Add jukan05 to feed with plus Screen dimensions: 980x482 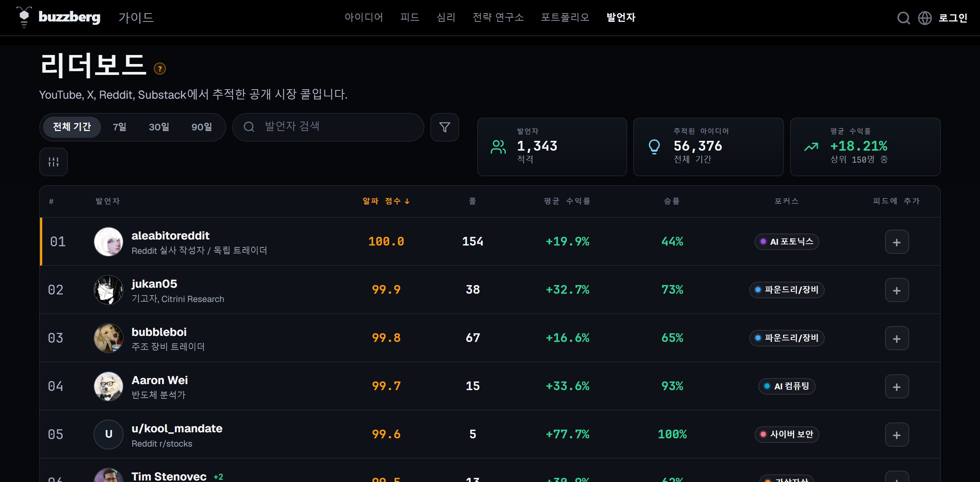[x=897, y=290]
